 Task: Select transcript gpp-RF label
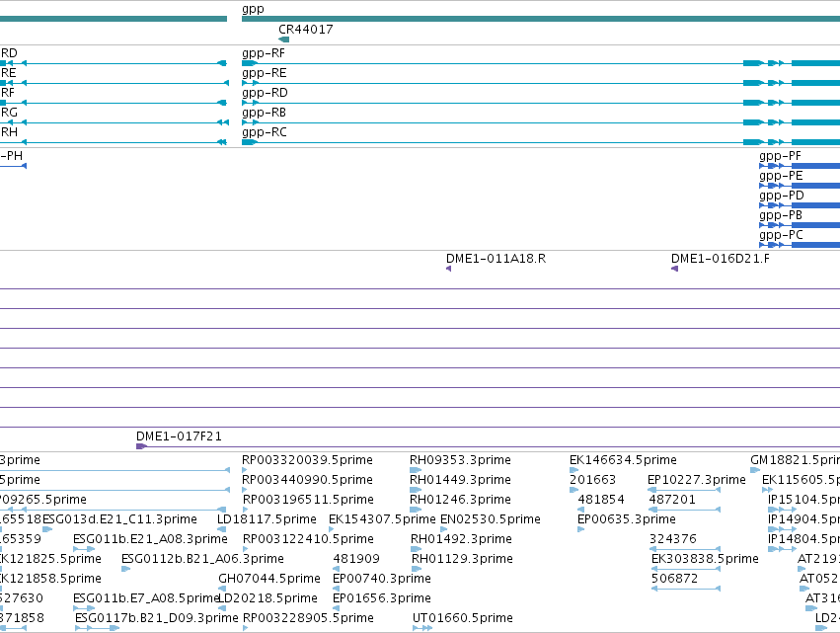click(x=264, y=53)
